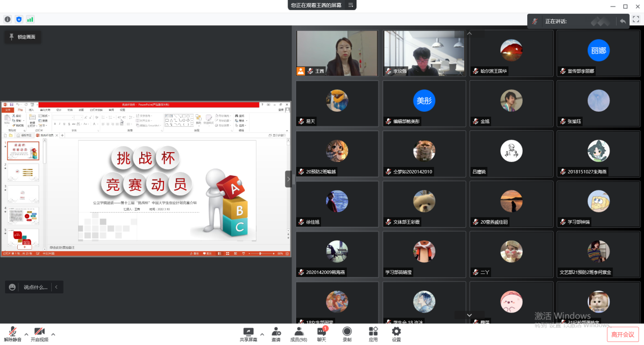Screen dimensions: 644x345
Task: Start recording with 录制 button
Action: [347, 334]
